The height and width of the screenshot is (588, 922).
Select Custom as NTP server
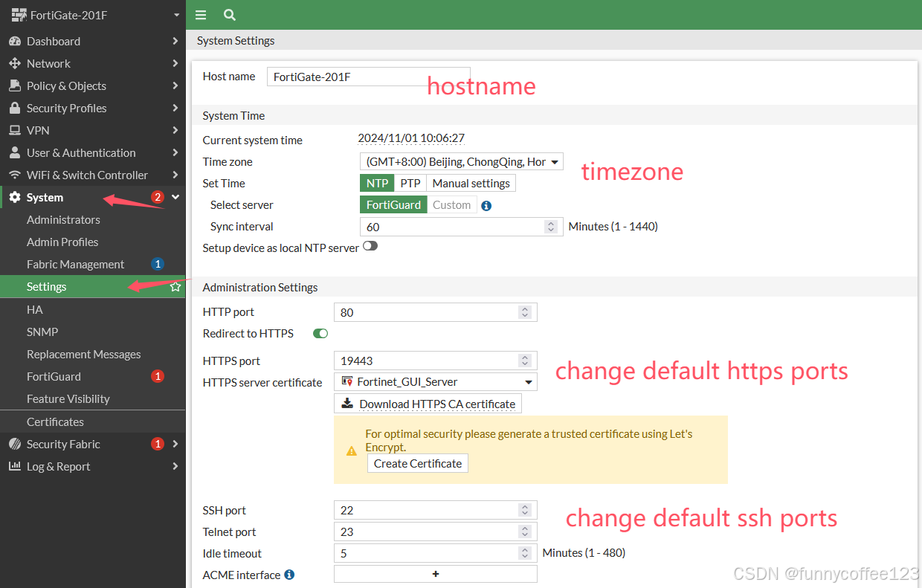click(x=452, y=204)
